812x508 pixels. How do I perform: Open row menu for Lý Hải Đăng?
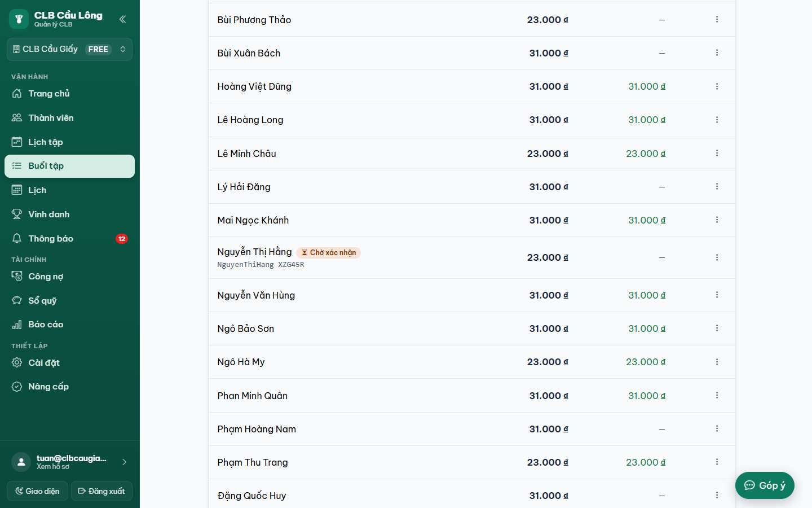717,187
